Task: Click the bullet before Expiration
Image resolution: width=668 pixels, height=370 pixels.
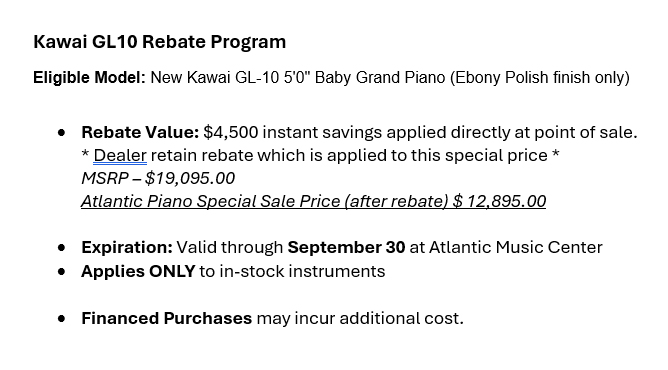Action: 62,248
